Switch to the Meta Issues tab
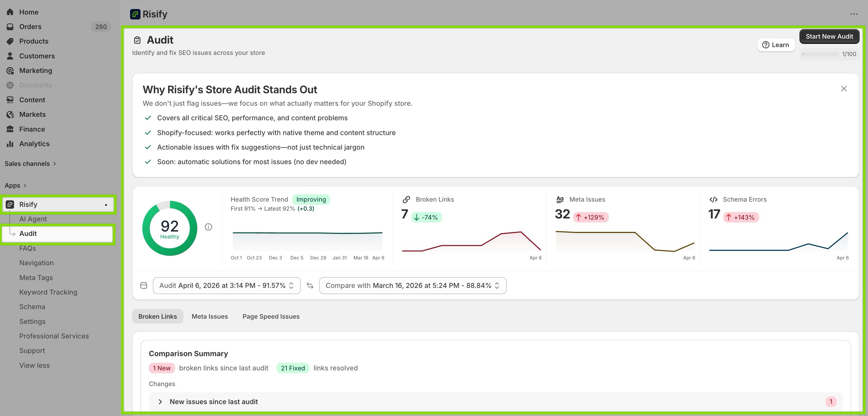 click(210, 317)
